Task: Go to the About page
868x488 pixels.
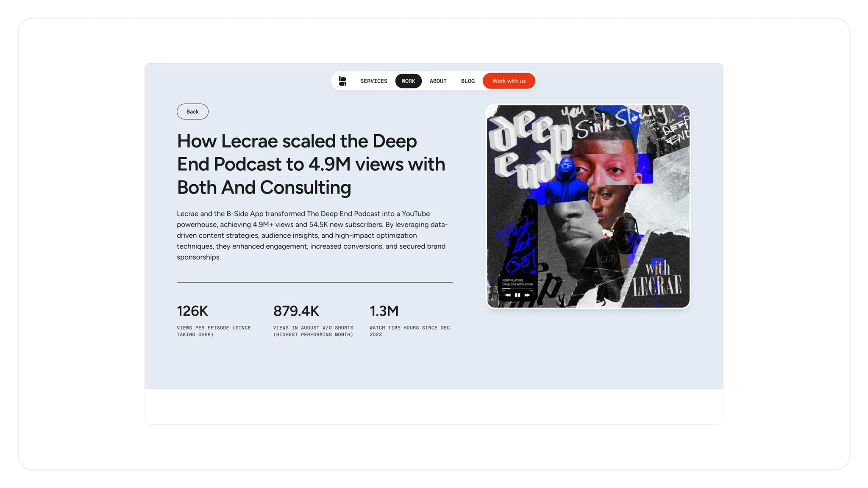Action: [x=438, y=81]
